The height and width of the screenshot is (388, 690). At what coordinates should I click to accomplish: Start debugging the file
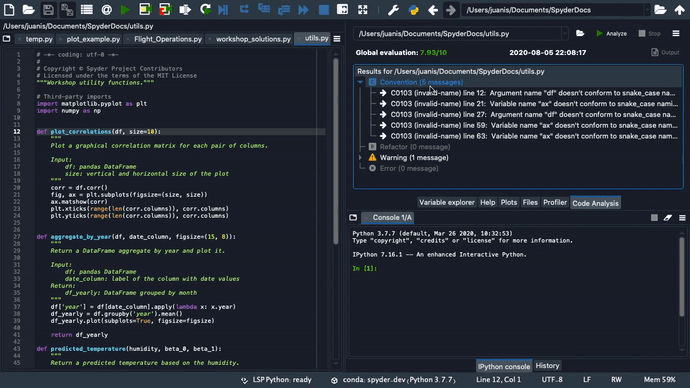224,9
